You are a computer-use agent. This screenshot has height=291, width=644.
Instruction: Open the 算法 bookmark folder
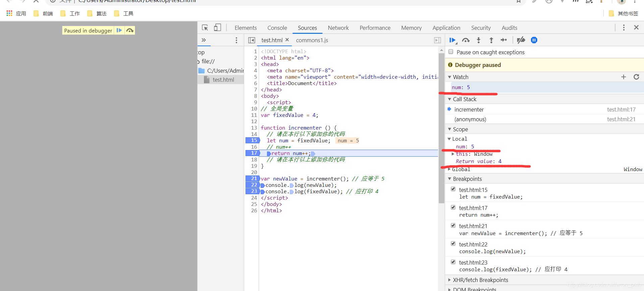(x=97, y=13)
